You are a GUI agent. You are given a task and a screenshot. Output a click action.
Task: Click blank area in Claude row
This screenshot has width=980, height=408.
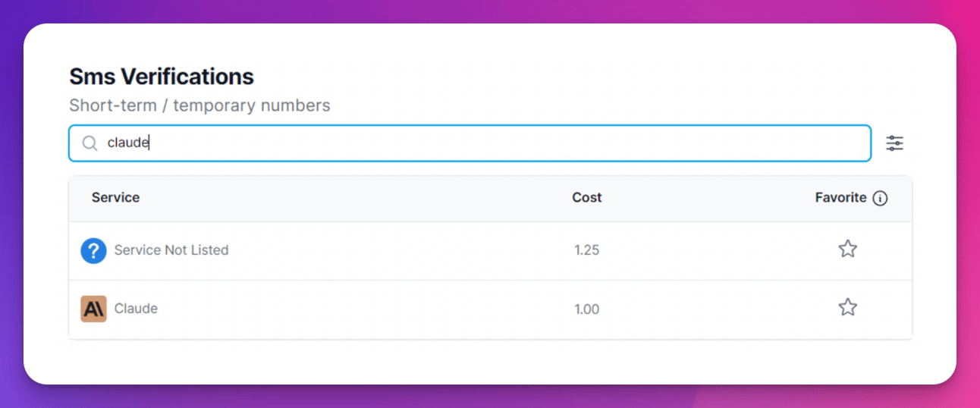point(364,309)
